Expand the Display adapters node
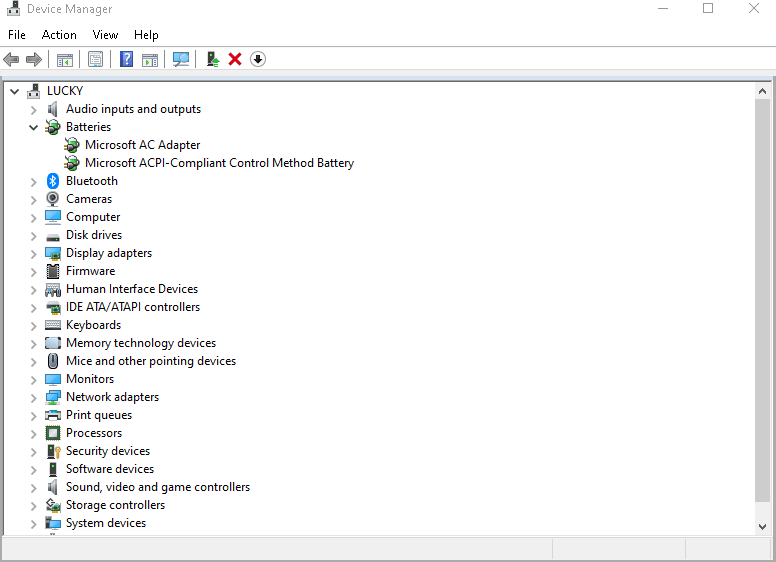The height and width of the screenshot is (562, 776). point(34,253)
